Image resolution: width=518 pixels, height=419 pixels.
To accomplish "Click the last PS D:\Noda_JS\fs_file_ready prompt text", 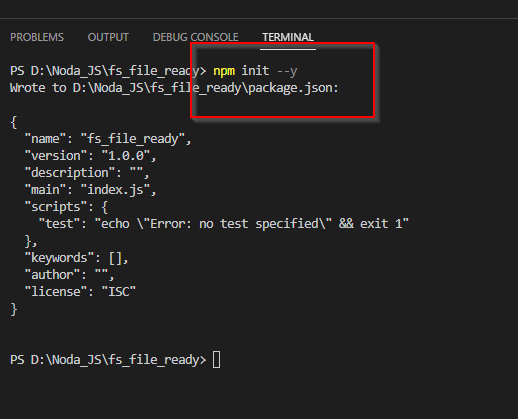I will click(x=108, y=360).
